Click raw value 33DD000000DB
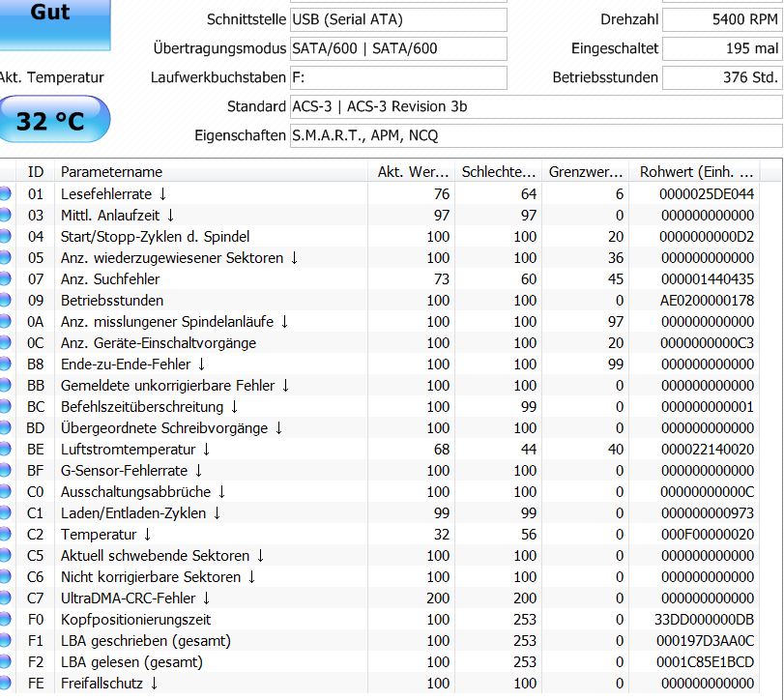 (705, 620)
